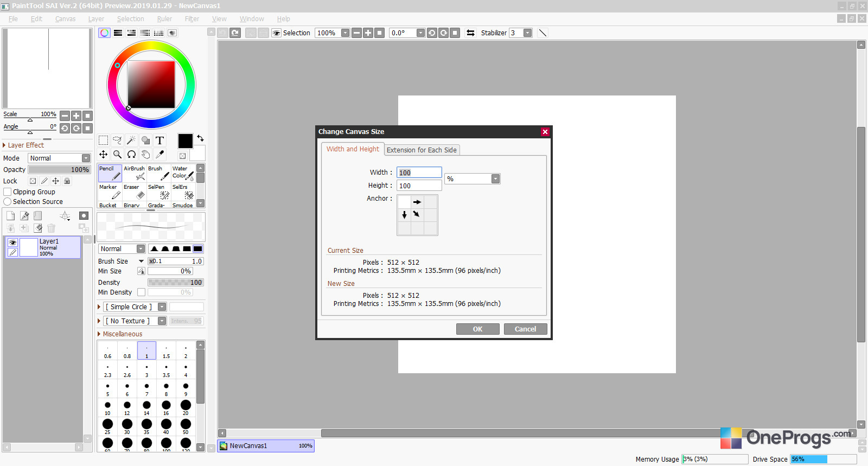This screenshot has height=466, width=868.
Task: Click the zoom in plus button
Action: (x=368, y=33)
